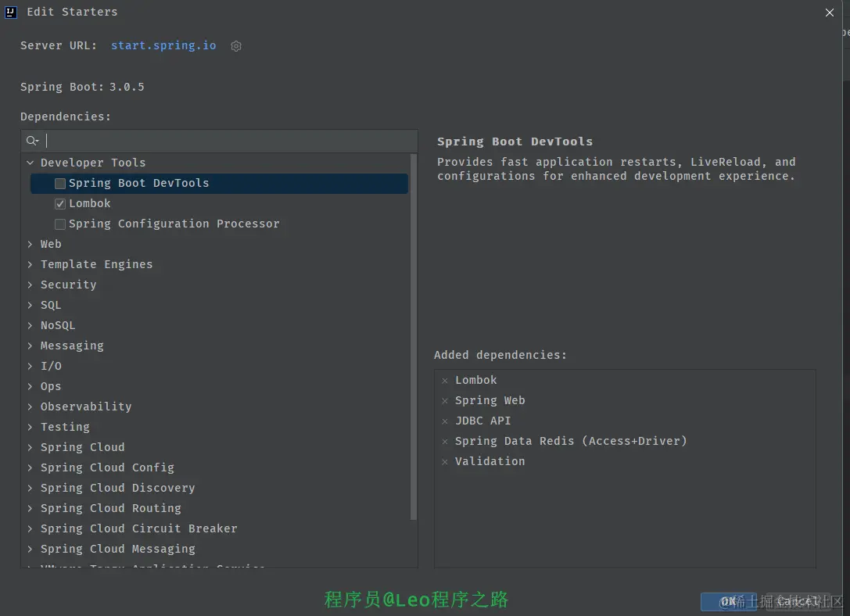Select 'Spring Web' in added dependencies
Image resolution: width=850 pixels, height=616 pixels.
pyautogui.click(x=490, y=400)
